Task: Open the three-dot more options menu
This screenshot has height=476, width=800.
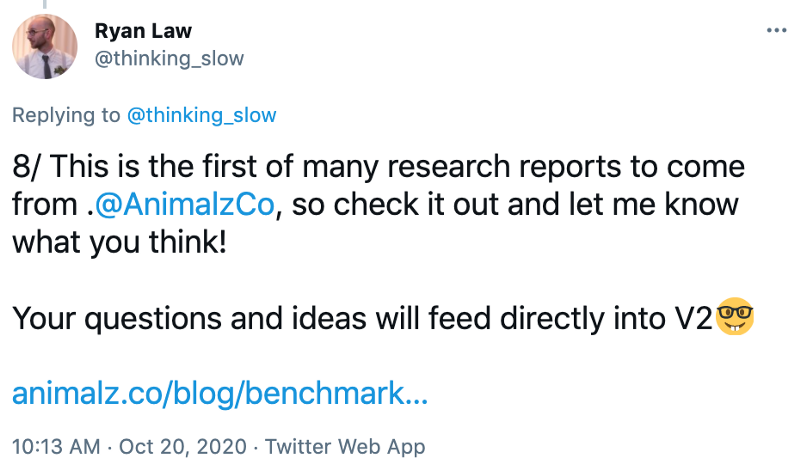Action: tap(776, 31)
